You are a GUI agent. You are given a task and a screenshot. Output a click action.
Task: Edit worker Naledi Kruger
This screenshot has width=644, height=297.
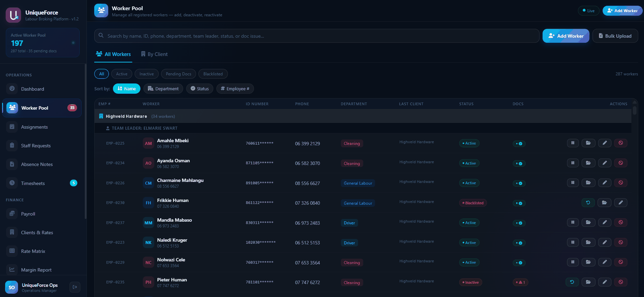[605, 242]
